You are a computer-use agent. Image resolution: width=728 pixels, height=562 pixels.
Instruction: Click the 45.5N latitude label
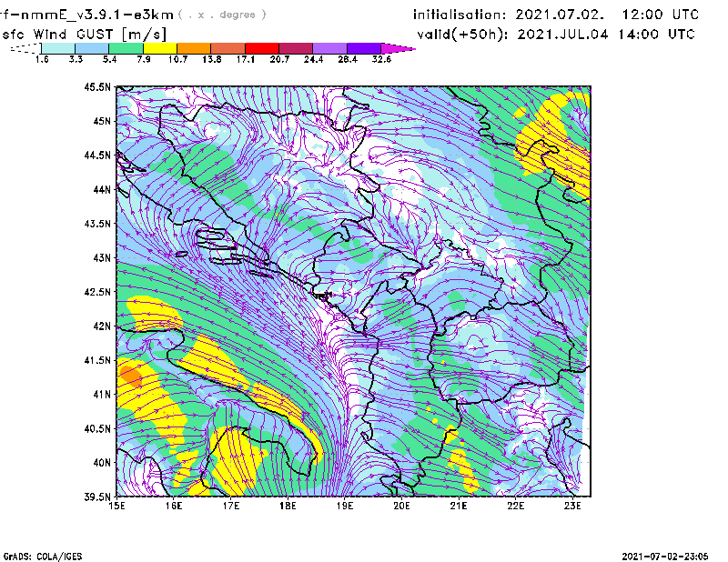coord(98,86)
